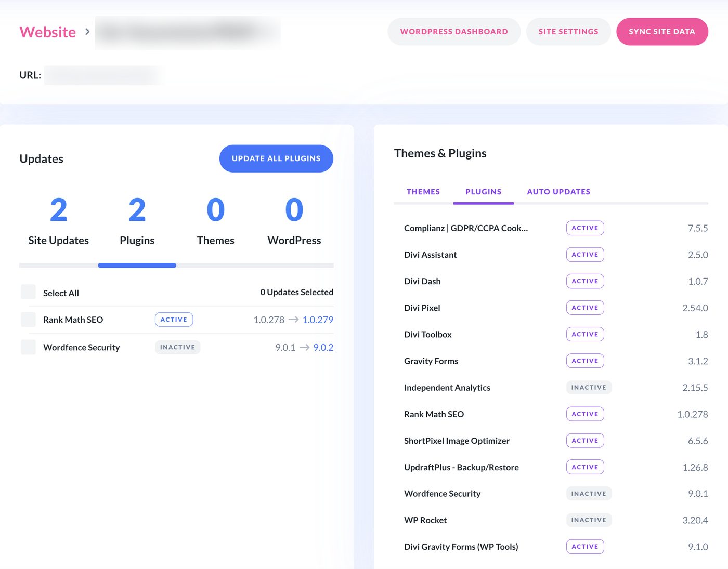Click the Sync Site Data button
728x569 pixels.
tap(662, 32)
